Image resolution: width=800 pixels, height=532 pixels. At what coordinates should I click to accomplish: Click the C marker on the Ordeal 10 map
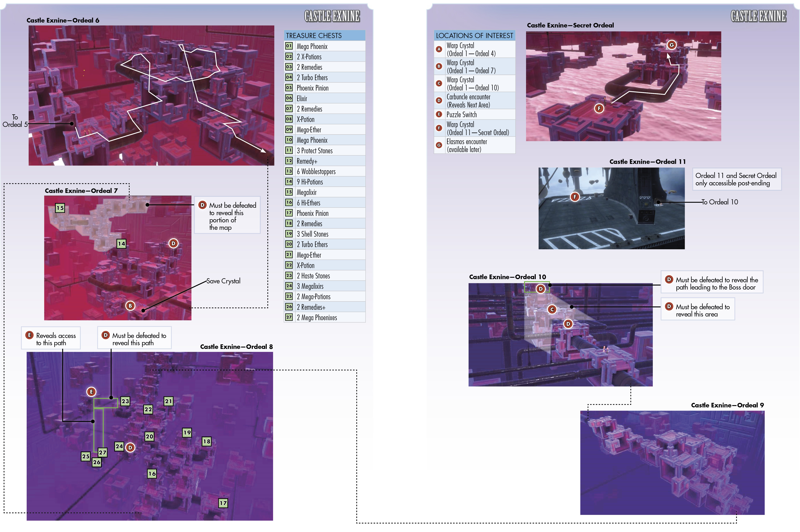552,309
